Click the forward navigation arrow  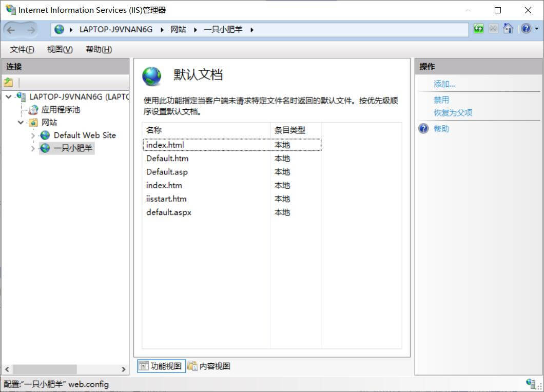click(31, 30)
